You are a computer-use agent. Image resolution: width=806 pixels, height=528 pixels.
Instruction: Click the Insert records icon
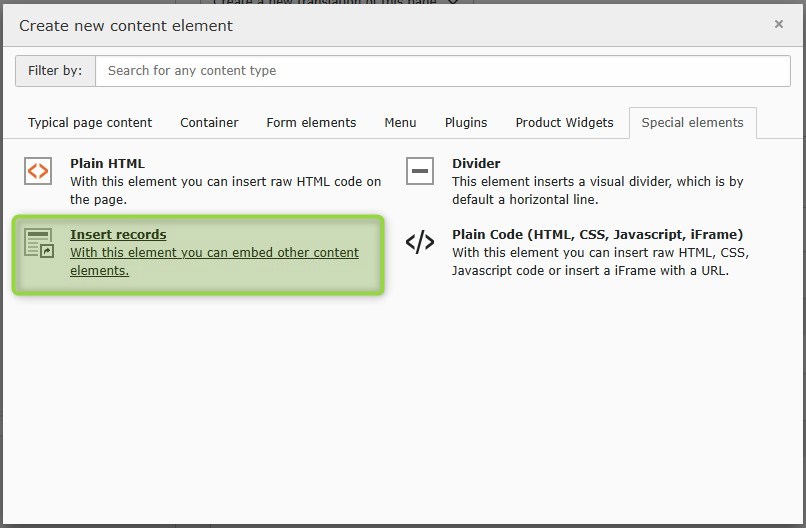38,243
